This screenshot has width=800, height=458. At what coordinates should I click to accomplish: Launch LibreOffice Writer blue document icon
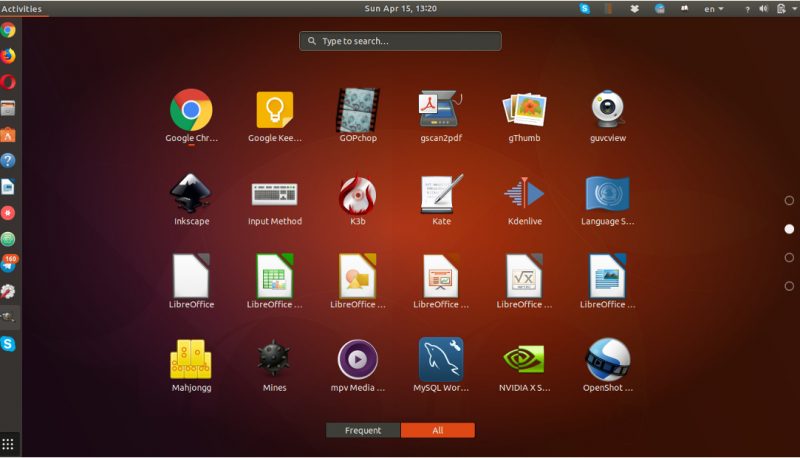[608, 276]
